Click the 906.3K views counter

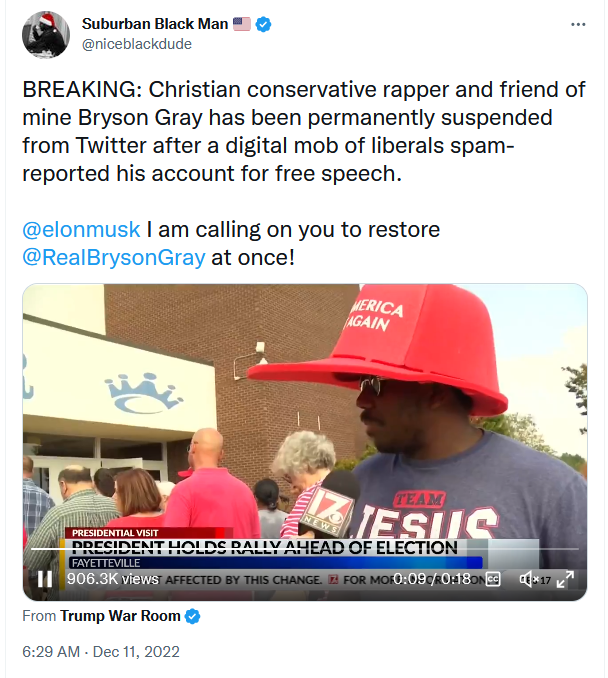tap(112, 579)
